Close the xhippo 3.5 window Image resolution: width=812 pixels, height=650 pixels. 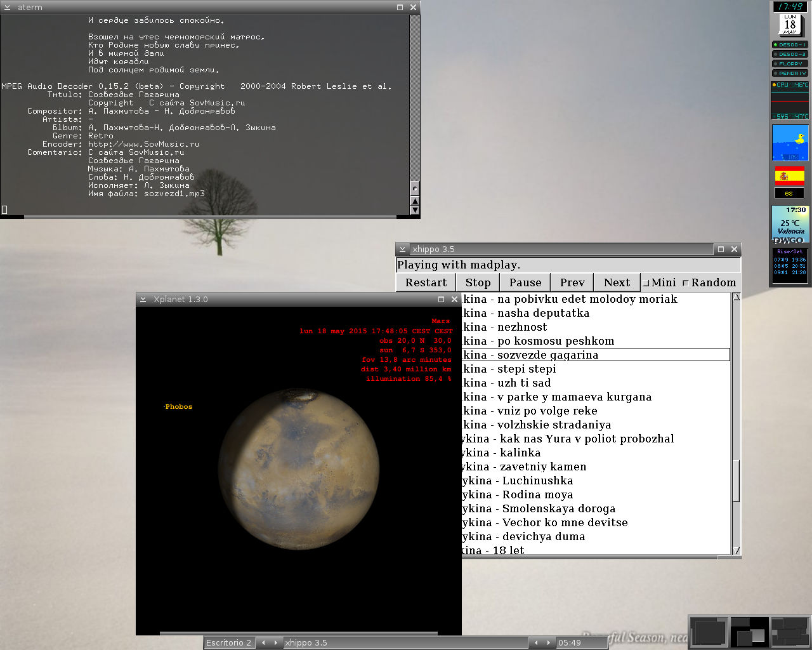point(734,249)
